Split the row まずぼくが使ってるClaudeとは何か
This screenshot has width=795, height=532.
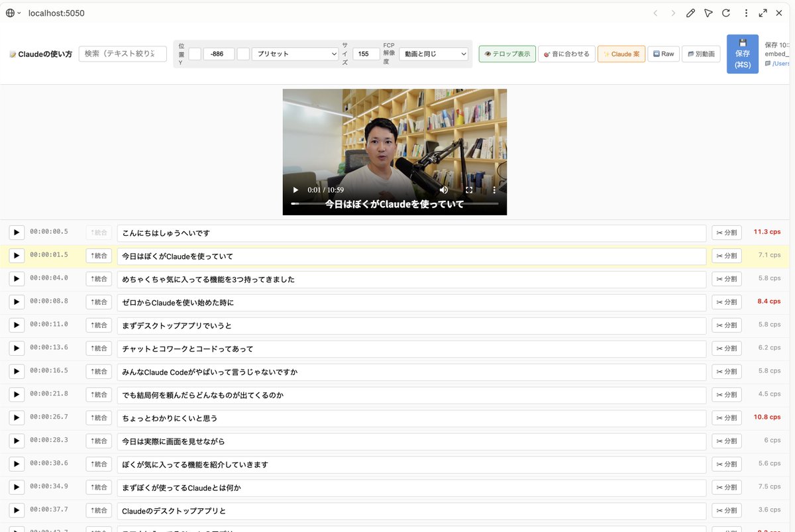(x=726, y=488)
